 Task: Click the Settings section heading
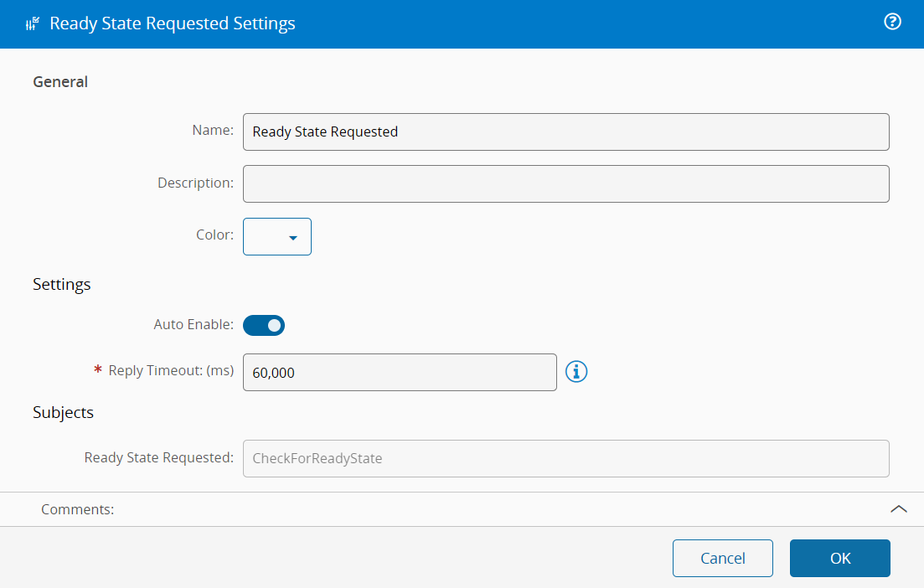click(x=61, y=284)
